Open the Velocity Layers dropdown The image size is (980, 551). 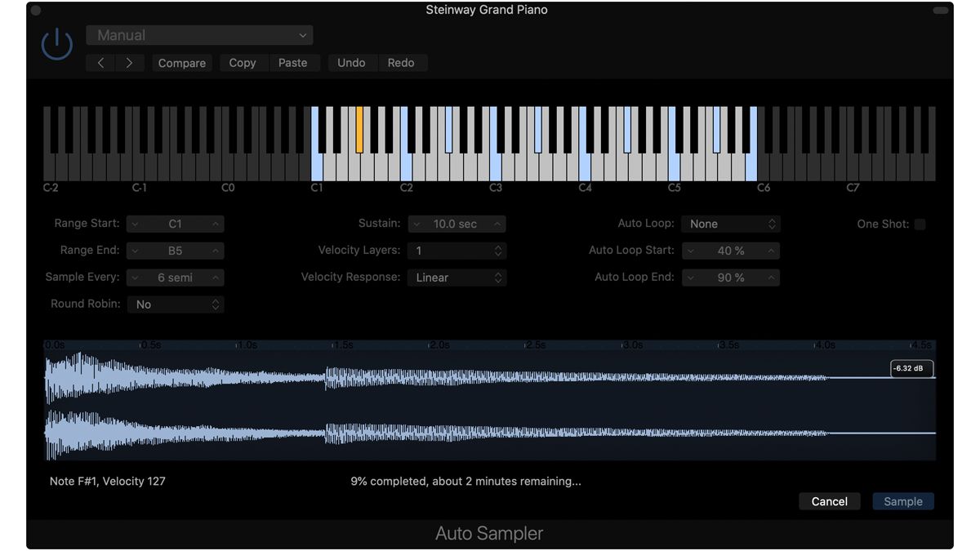tap(457, 251)
